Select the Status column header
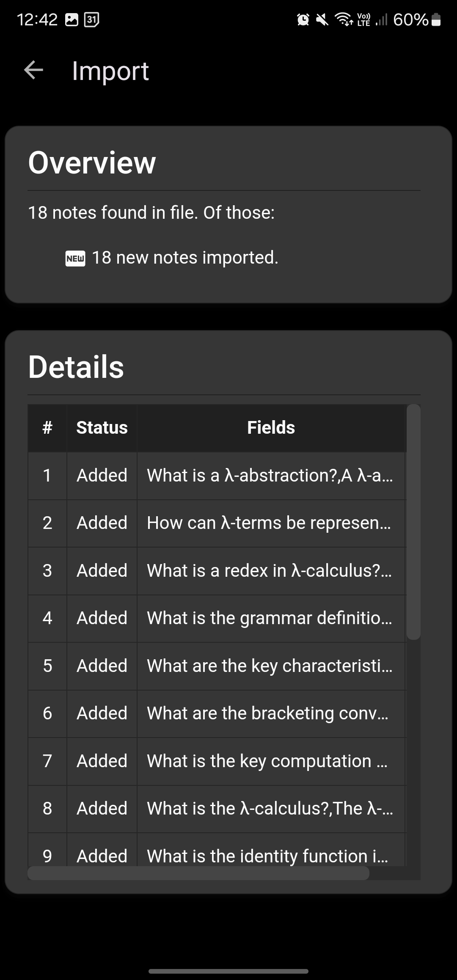Viewport: 457px width, 980px height. pyautogui.click(x=102, y=428)
